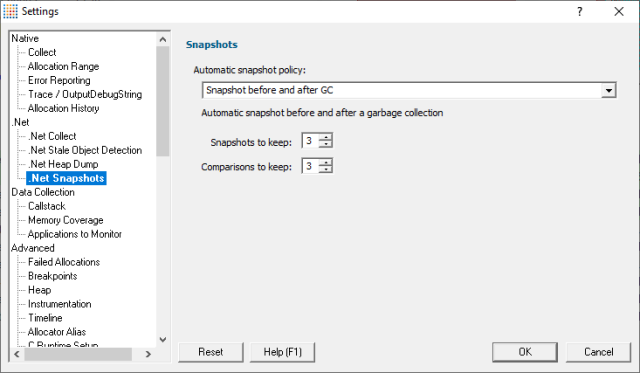
Task: Open the Automatic snapshot policy dropdown arrow
Action: pyautogui.click(x=608, y=90)
